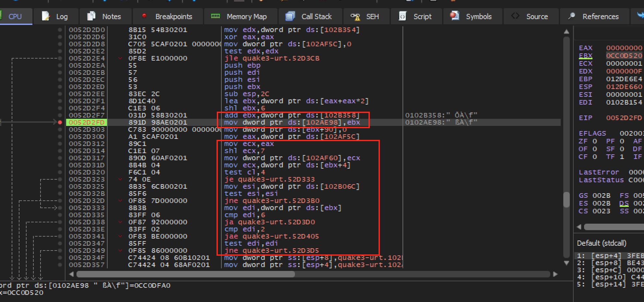Select the underlined EBX register name
This screenshot has width=644, height=302.
[586, 56]
